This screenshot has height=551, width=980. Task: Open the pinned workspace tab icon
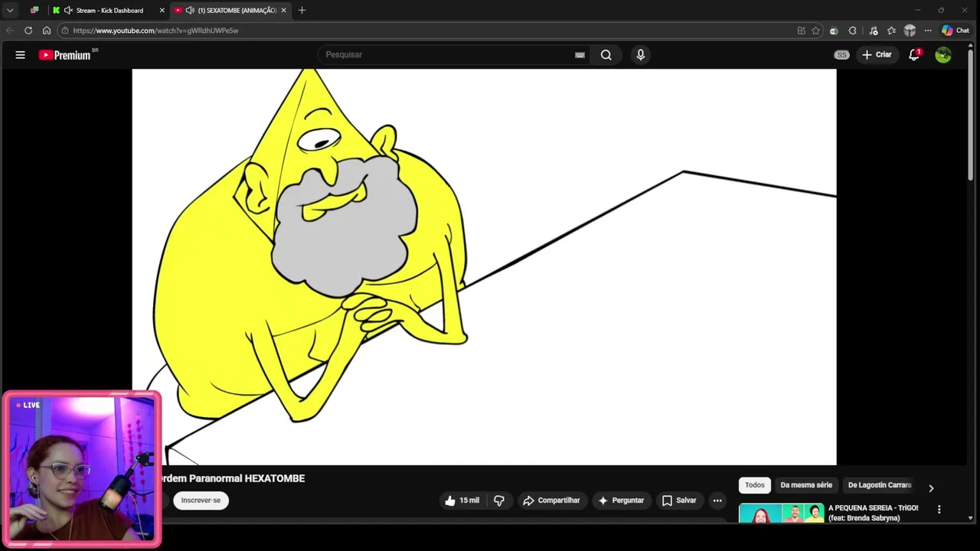pyautogui.click(x=34, y=10)
